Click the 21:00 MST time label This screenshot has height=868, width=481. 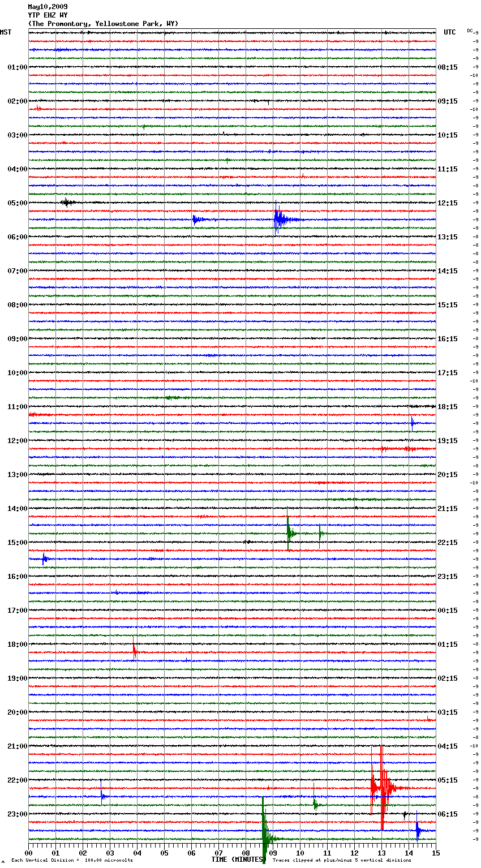(18, 746)
